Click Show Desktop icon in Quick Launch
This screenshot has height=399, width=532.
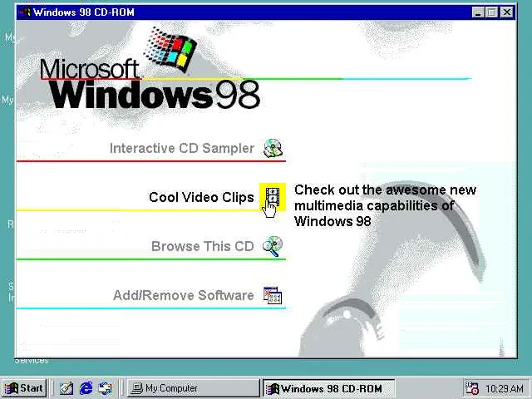66,388
